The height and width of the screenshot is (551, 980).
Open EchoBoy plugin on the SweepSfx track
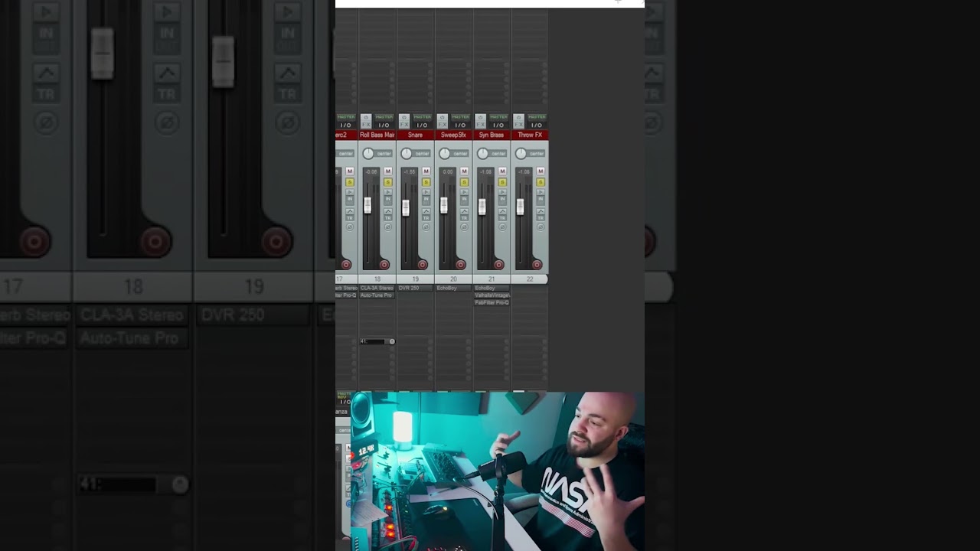coord(453,288)
